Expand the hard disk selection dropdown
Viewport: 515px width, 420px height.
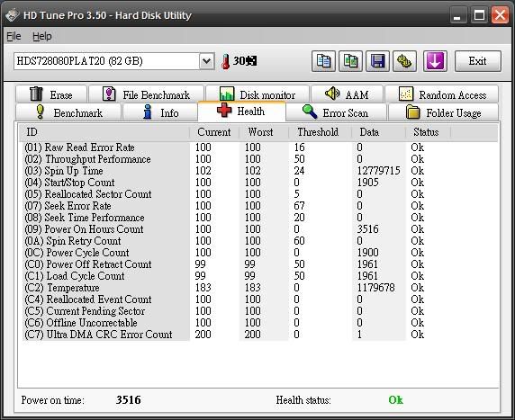[x=206, y=61]
